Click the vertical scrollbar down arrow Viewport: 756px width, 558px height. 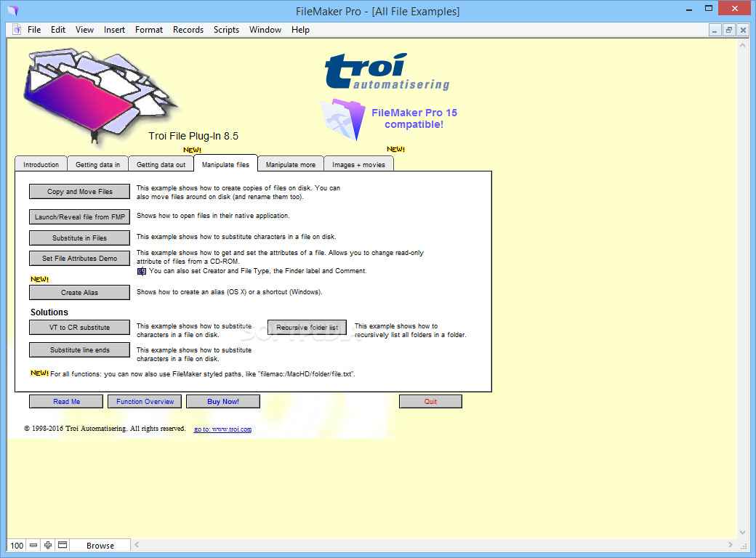point(742,533)
